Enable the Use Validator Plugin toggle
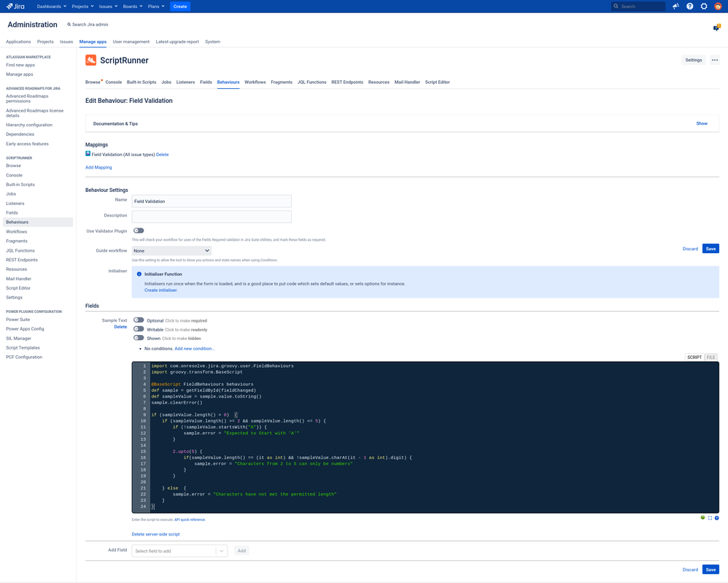The image size is (728, 583). click(x=138, y=229)
